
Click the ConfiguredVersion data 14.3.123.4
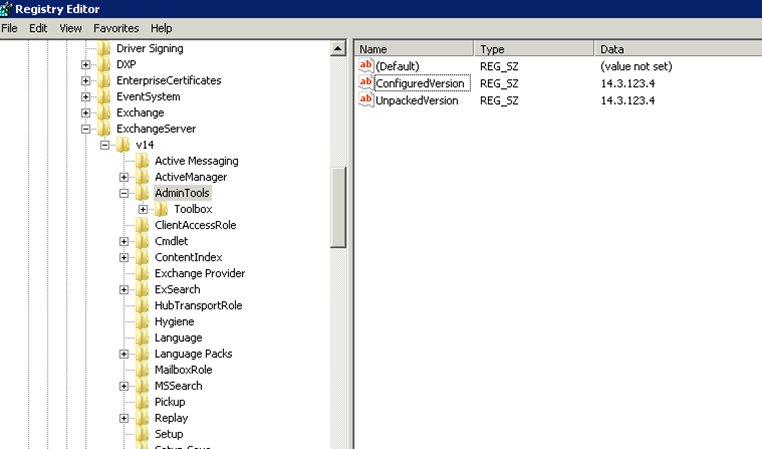coord(627,83)
